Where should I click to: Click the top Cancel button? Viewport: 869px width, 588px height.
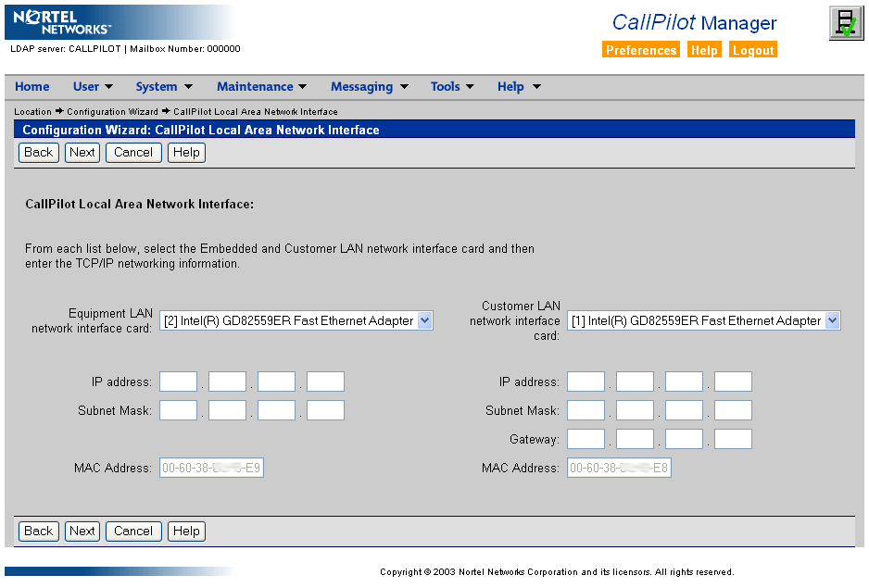pyautogui.click(x=133, y=153)
